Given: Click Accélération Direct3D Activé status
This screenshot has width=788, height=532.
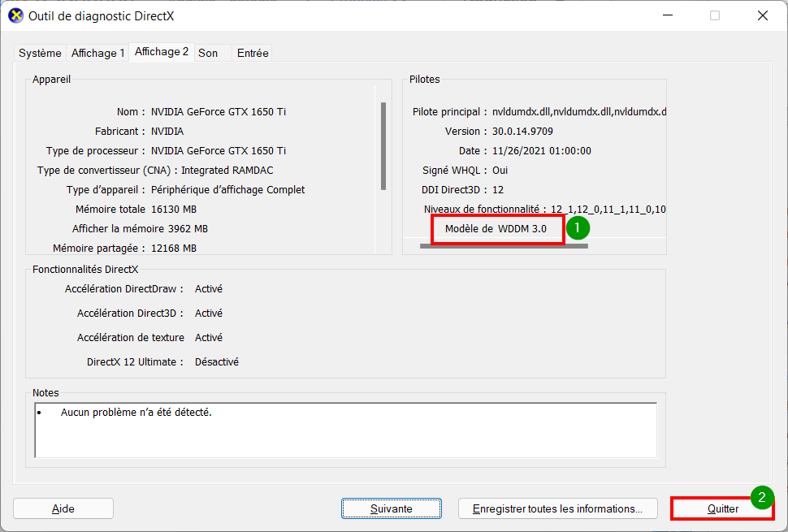Looking at the screenshot, I should pyautogui.click(x=209, y=314).
